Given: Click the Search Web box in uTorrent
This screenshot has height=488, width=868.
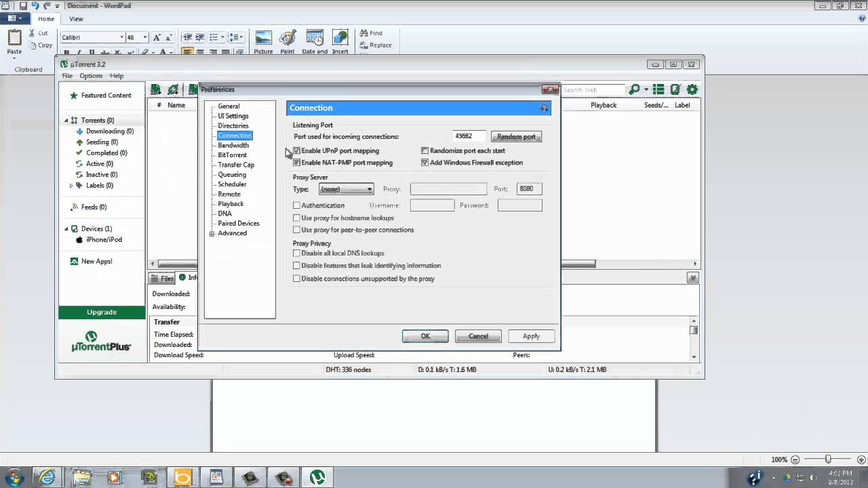Looking at the screenshot, I should click(x=592, y=89).
